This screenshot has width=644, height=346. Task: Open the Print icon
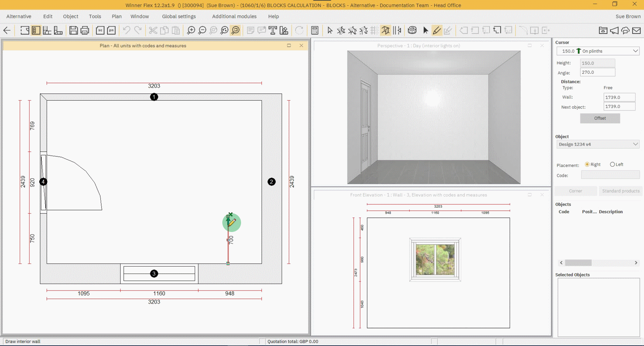coord(84,30)
